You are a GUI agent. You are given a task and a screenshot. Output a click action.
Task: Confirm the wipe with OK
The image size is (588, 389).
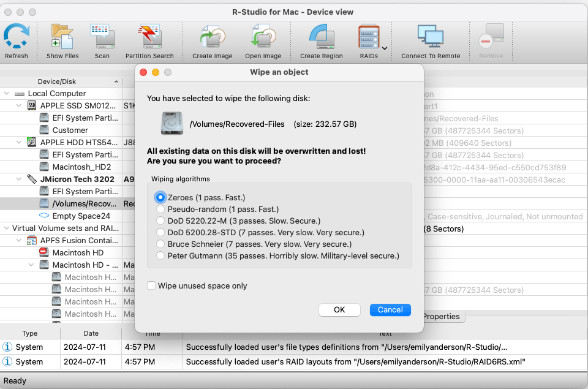click(339, 309)
